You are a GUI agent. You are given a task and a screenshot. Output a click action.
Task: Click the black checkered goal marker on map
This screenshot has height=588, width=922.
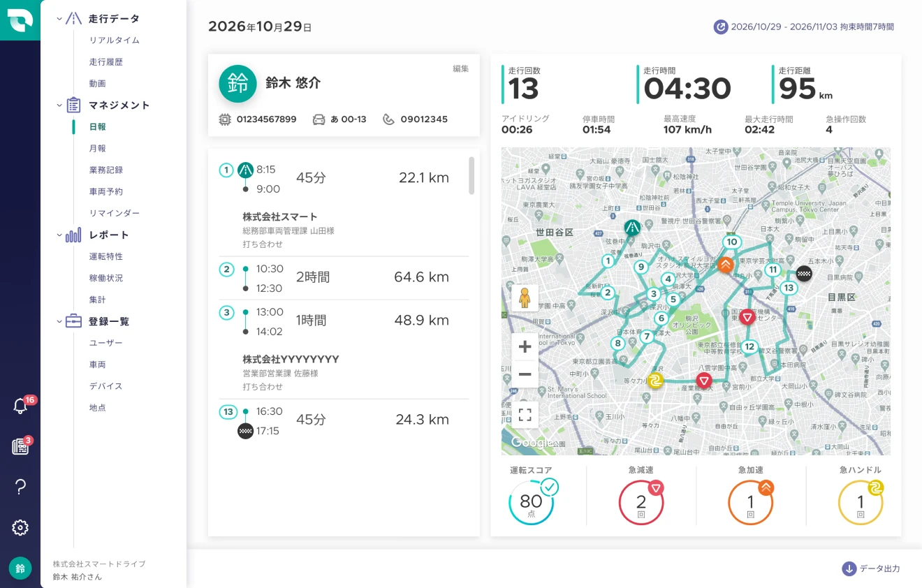pos(804,274)
